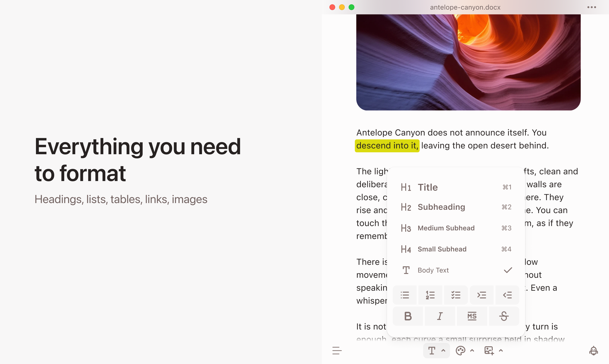Viewport: 609px width, 364px height.
Task: Open the document outline icon
Action: pos(337,351)
